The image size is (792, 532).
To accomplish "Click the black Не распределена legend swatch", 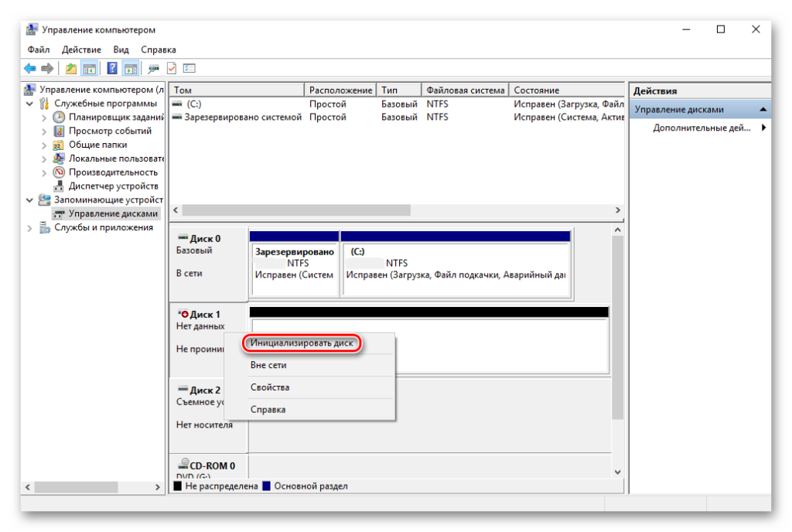I will (178, 486).
